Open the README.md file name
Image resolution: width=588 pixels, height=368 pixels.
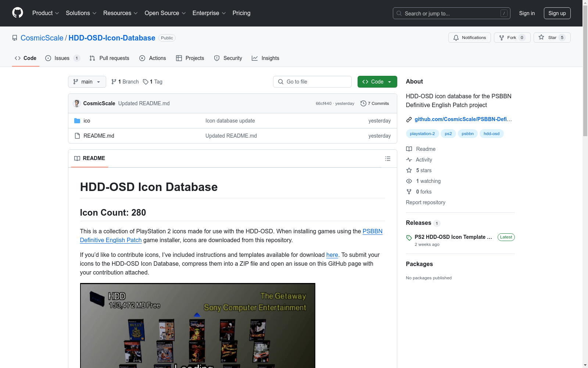coord(99,136)
